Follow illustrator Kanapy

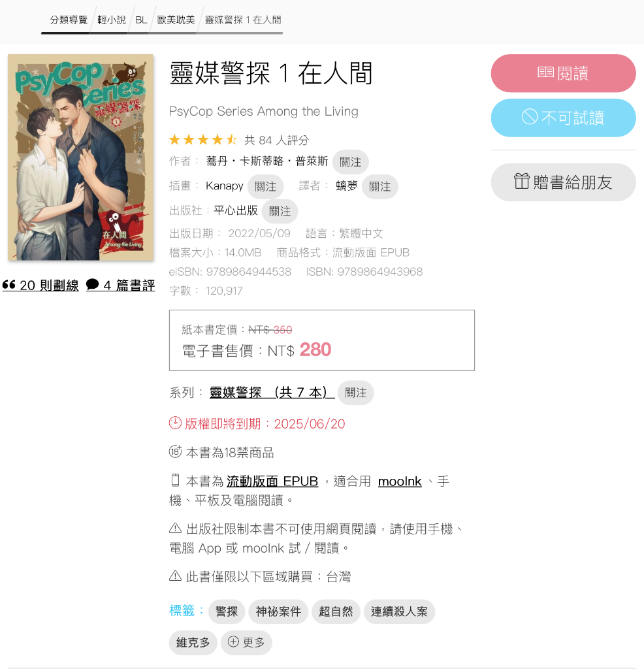(265, 186)
